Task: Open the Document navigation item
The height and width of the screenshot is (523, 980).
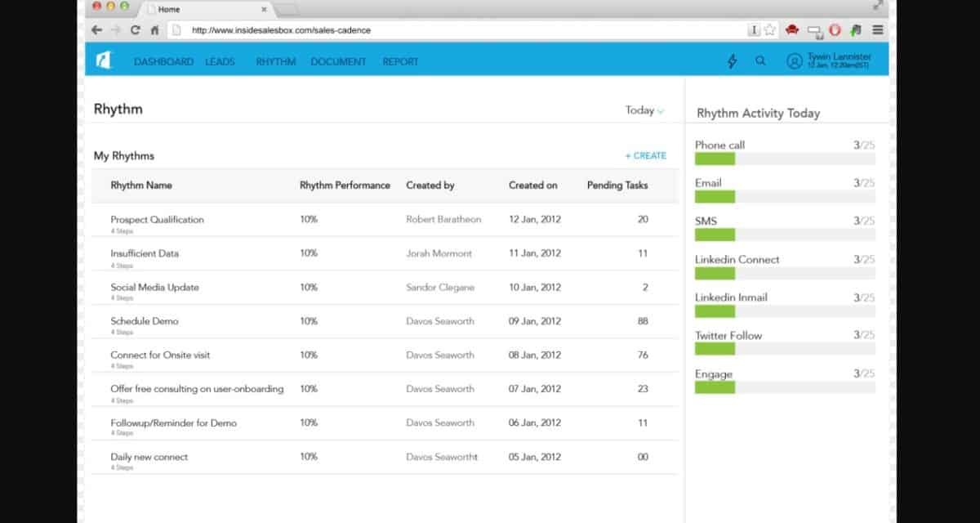Action: click(338, 61)
